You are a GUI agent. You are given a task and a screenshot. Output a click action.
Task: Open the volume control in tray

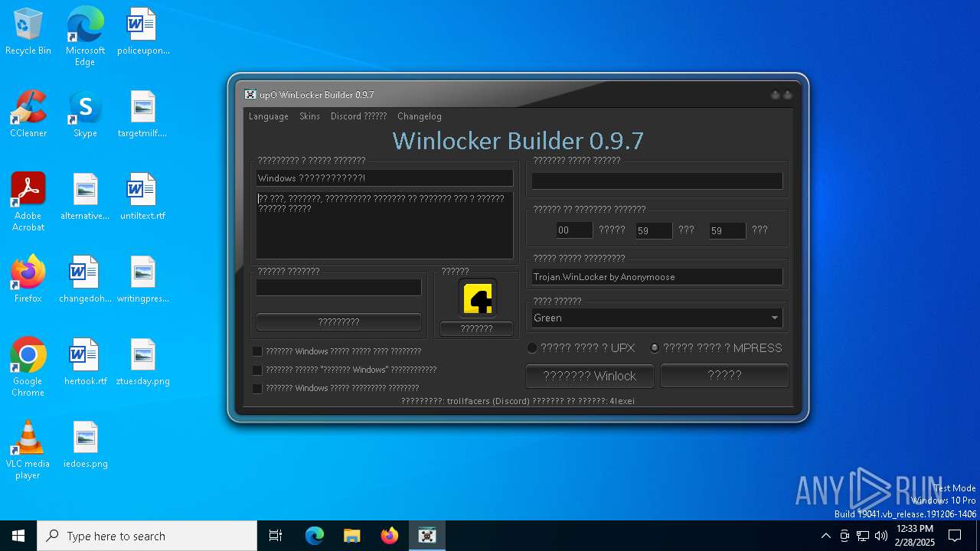tap(881, 536)
